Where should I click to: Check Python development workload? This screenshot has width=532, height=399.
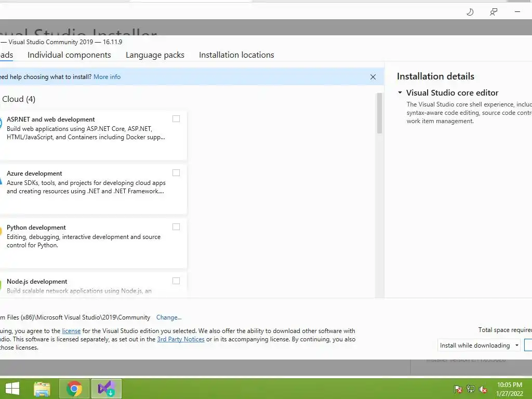click(x=176, y=227)
